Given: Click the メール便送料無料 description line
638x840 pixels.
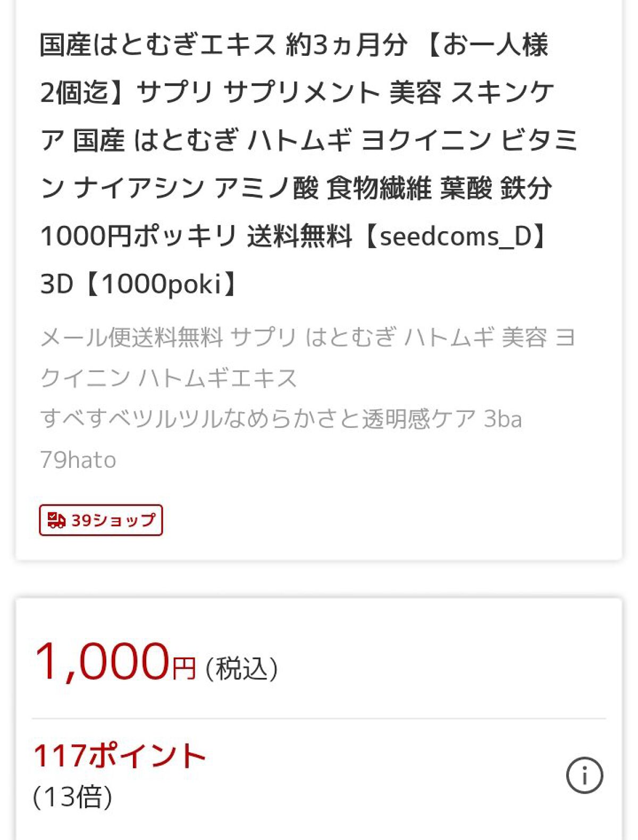Looking at the screenshot, I should (x=131, y=338).
